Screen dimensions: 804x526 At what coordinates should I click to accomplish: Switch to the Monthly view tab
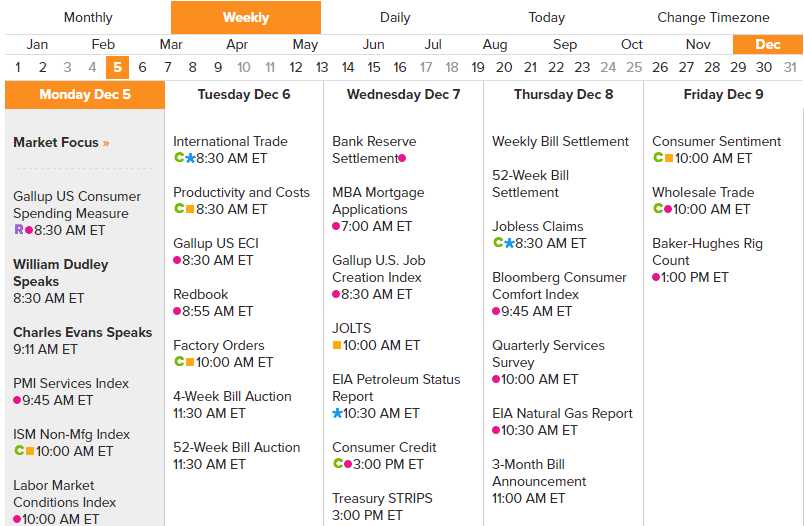coord(88,17)
